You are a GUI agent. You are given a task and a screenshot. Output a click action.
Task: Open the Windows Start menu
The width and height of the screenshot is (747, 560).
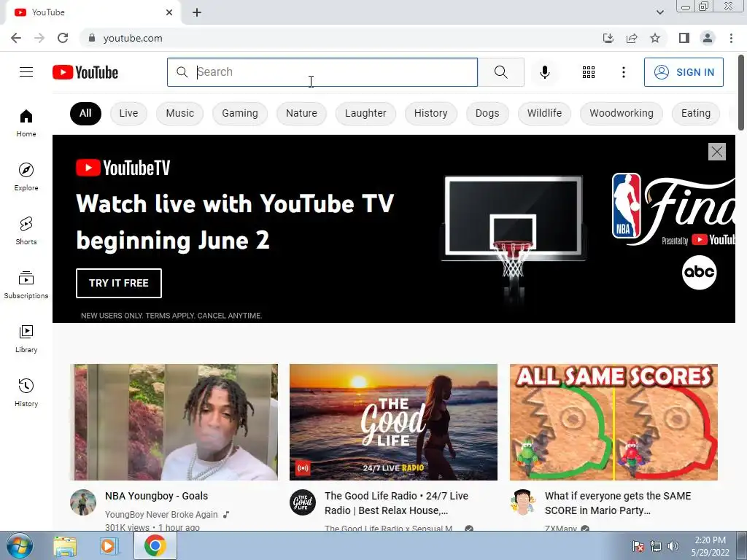(x=19, y=545)
